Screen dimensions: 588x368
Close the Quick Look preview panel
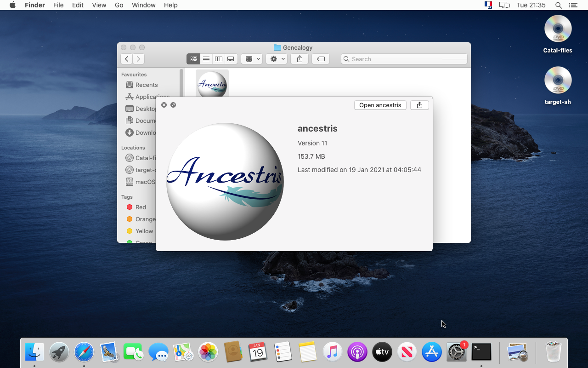pos(164,105)
